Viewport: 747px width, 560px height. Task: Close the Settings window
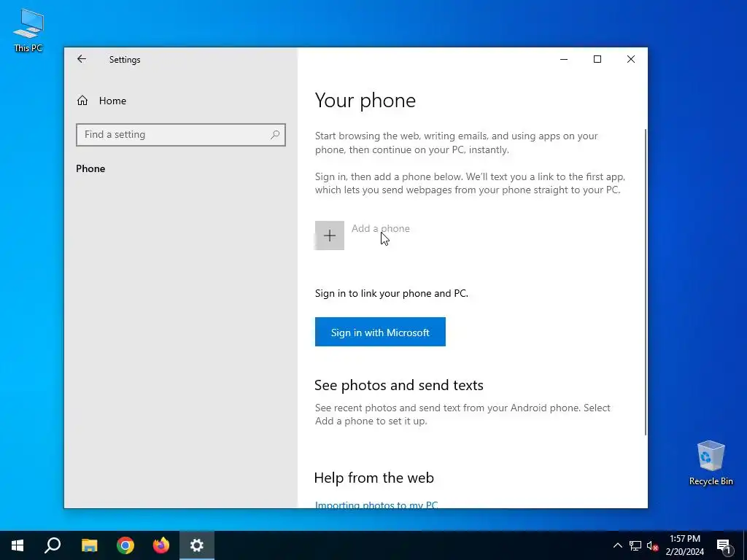pos(630,59)
